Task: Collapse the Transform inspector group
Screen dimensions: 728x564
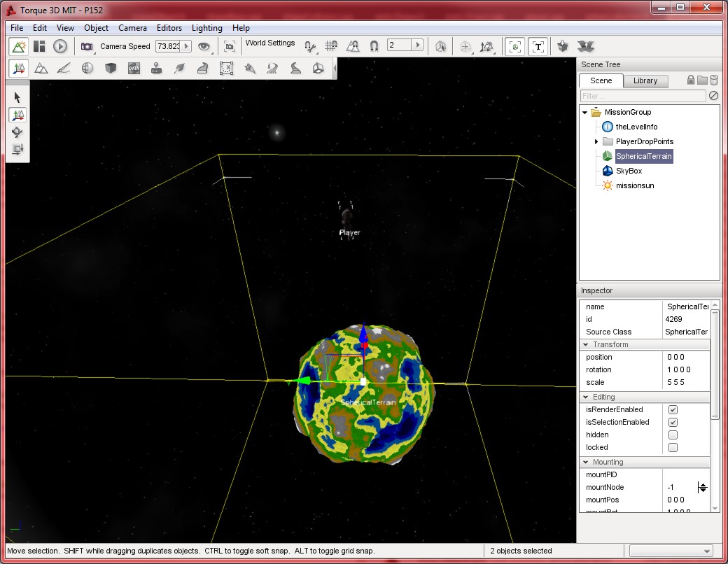Action: pos(586,344)
